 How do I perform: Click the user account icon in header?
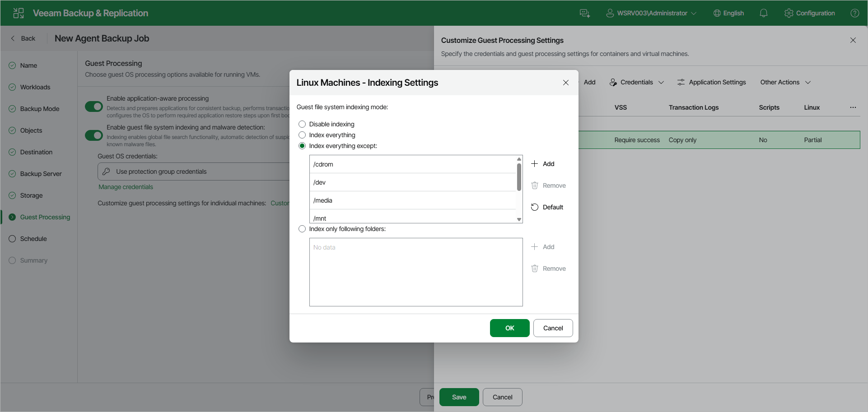pyautogui.click(x=610, y=13)
